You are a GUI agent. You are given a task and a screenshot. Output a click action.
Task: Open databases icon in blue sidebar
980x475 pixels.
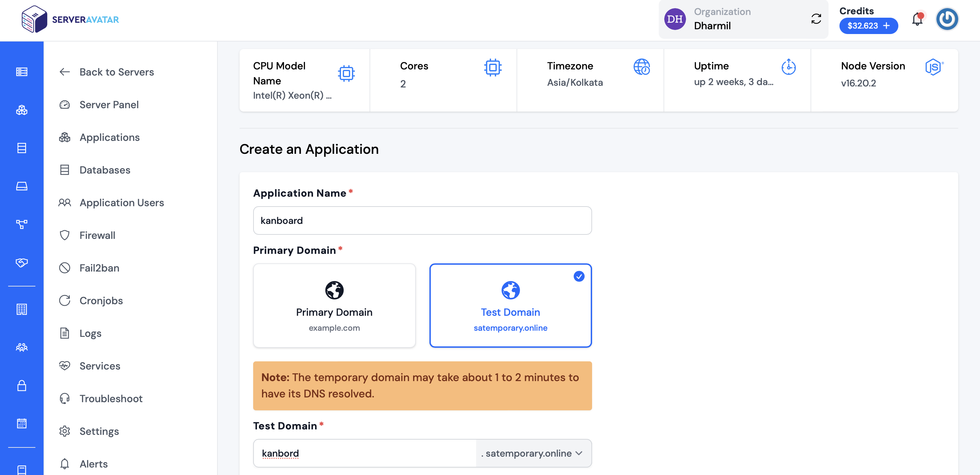pyautogui.click(x=22, y=148)
